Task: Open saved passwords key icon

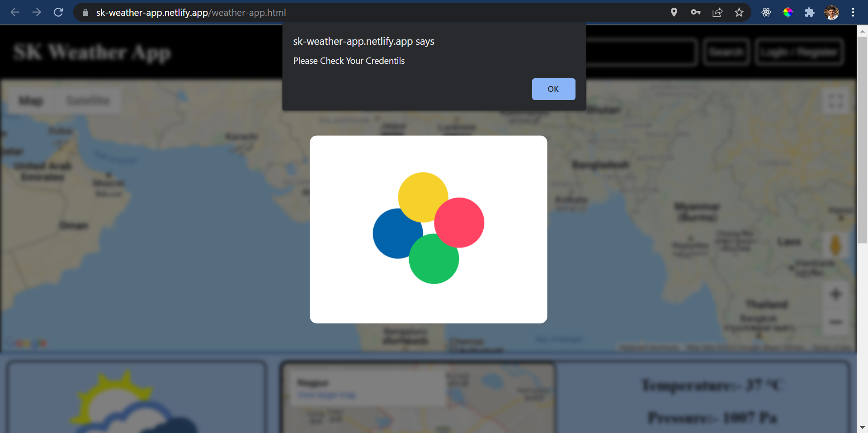Action: [x=695, y=12]
